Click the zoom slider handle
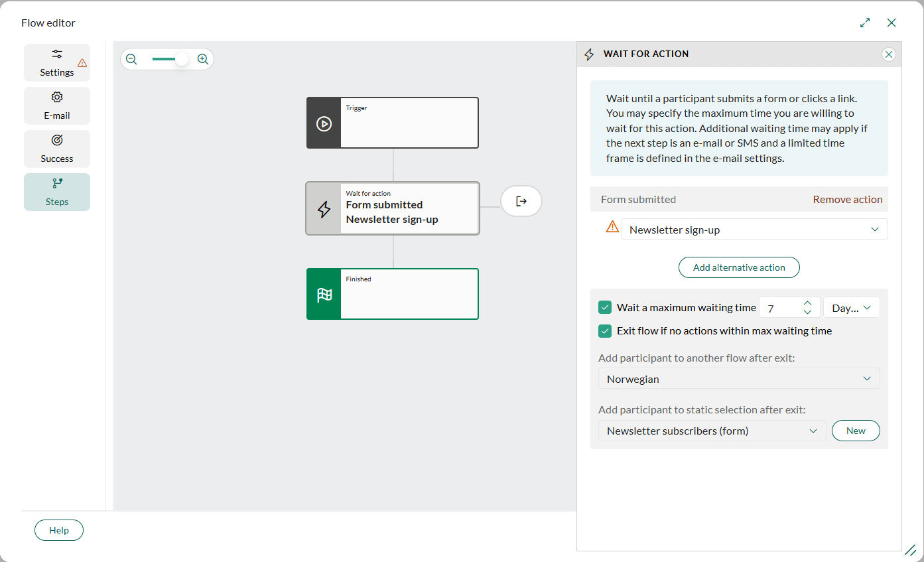The height and width of the screenshot is (562, 924). click(182, 59)
